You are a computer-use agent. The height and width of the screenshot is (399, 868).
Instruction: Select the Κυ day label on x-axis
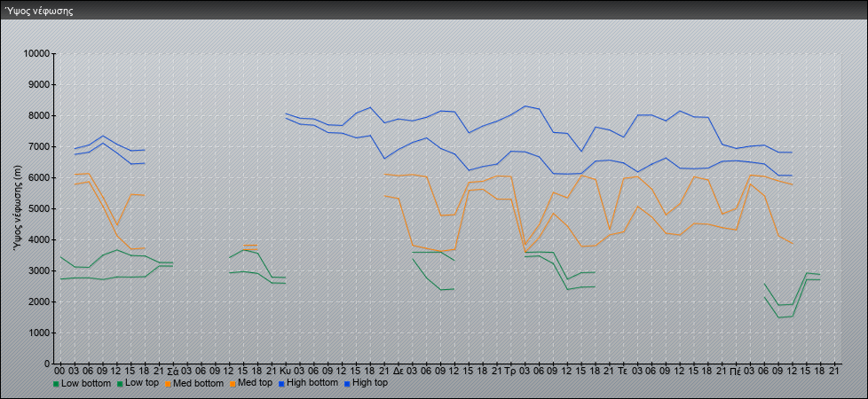pos(286,371)
